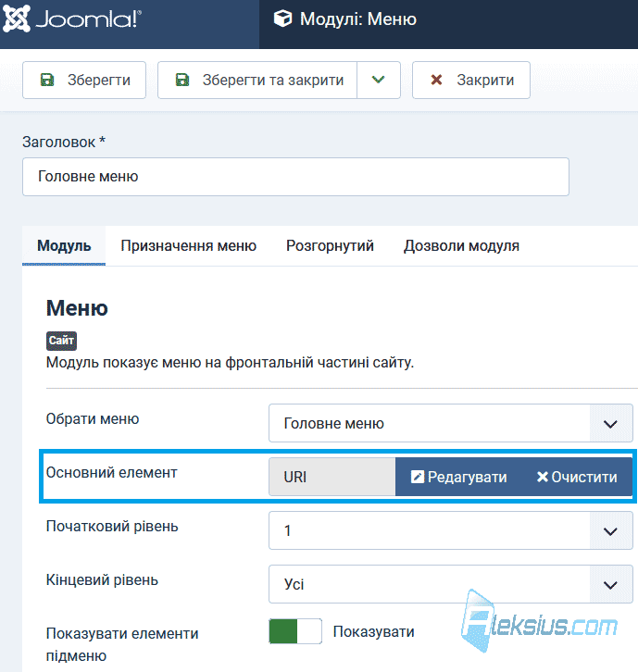The image size is (638, 672).
Task: Click the module cube icon in header
Action: click(283, 19)
